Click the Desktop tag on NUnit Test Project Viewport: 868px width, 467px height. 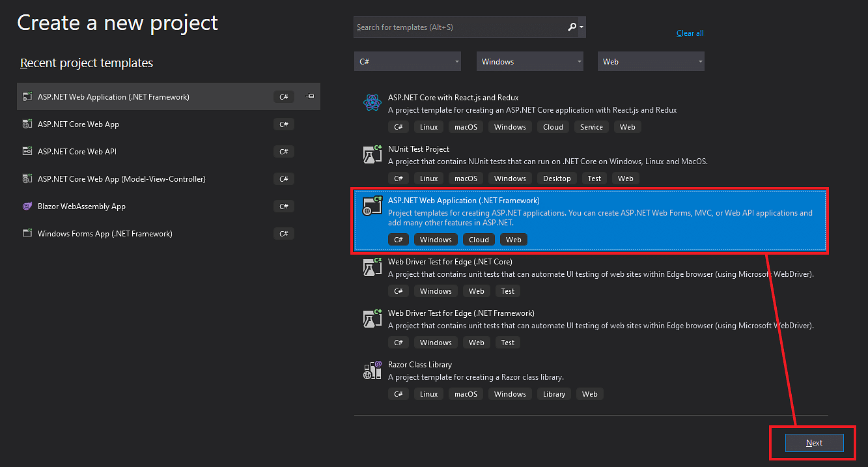557,178
